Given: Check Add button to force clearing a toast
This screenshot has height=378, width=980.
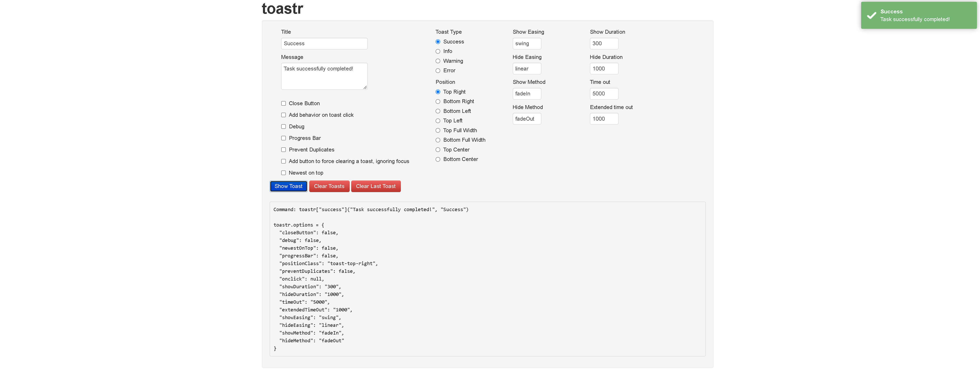Looking at the screenshot, I should 284,161.
